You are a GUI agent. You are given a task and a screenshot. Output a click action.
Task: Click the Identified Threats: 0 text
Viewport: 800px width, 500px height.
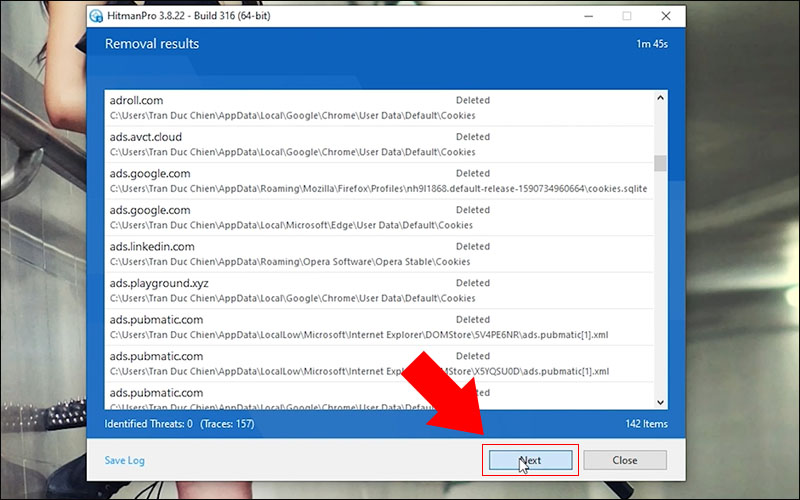tap(148, 424)
